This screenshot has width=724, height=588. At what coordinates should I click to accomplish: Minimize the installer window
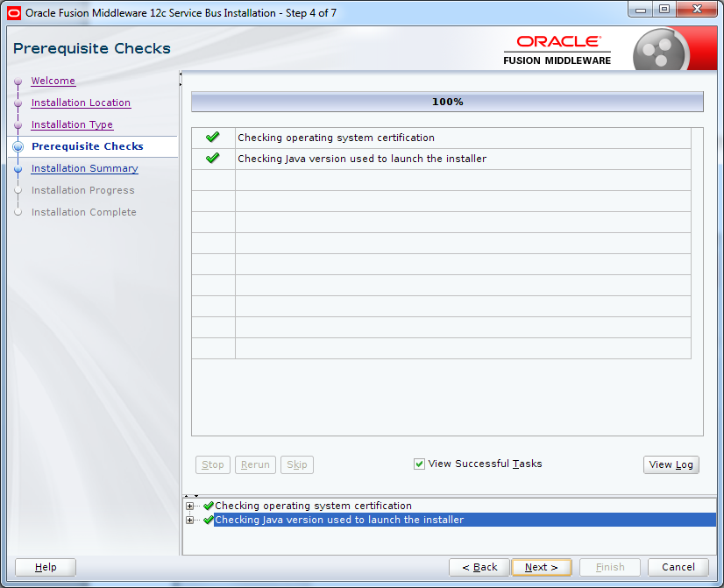point(641,10)
